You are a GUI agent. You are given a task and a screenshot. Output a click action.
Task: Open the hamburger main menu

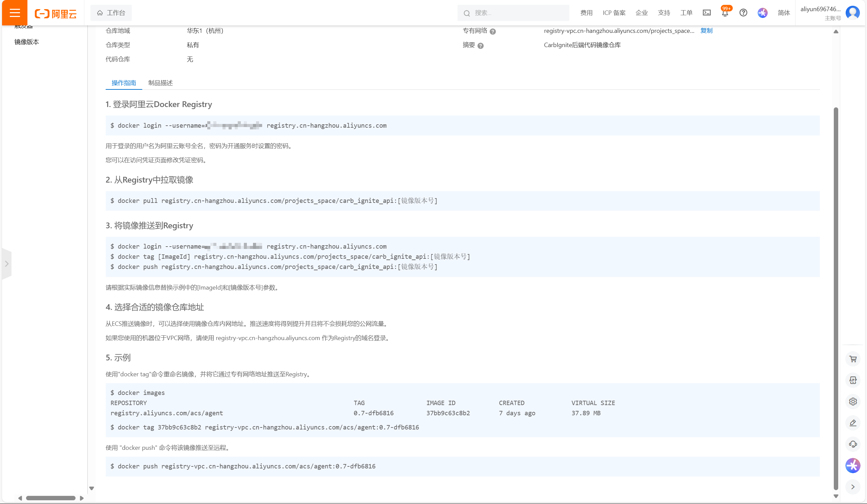[x=15, y=13]
